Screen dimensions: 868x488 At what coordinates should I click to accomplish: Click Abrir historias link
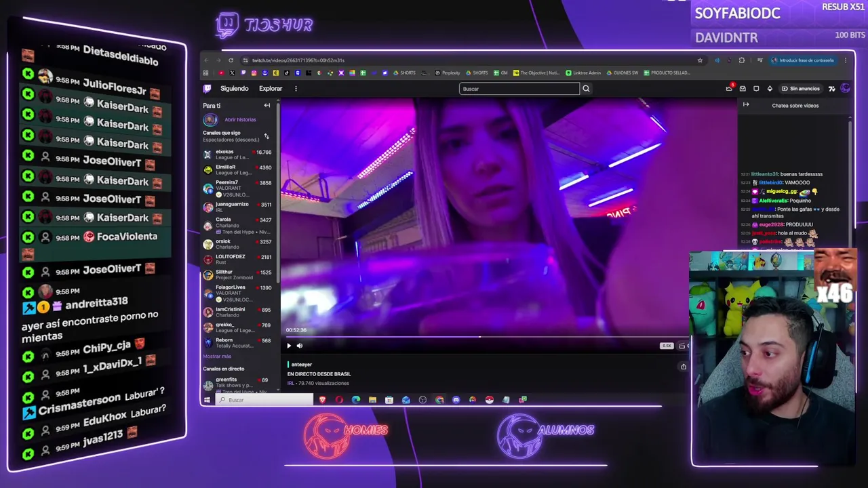240,120
